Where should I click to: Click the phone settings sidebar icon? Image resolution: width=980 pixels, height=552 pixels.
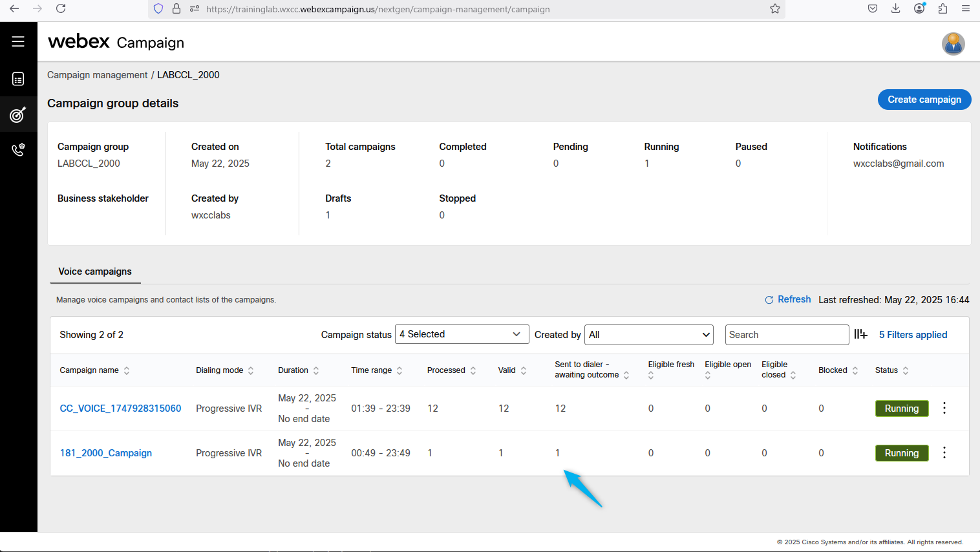pyautogui.click(x=18, y=151)
